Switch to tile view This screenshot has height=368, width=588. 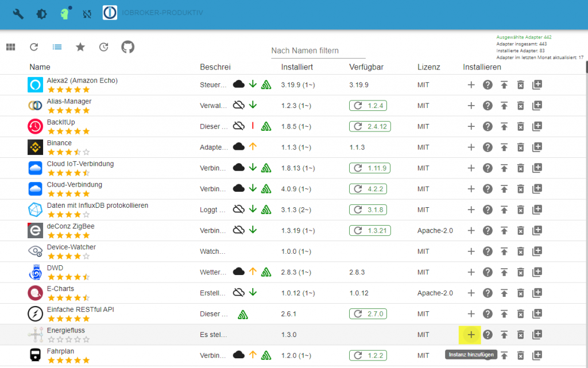[10, 47]
